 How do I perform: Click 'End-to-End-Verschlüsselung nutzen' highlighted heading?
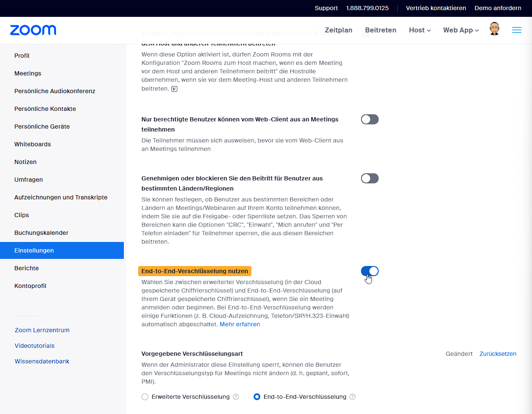click(x=195, y=271)
